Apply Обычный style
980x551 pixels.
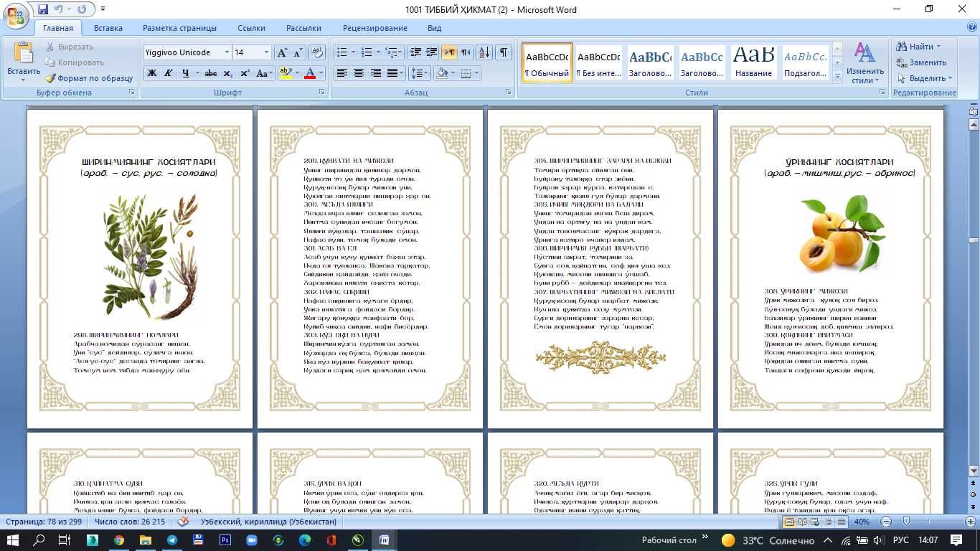click(547, 62)
